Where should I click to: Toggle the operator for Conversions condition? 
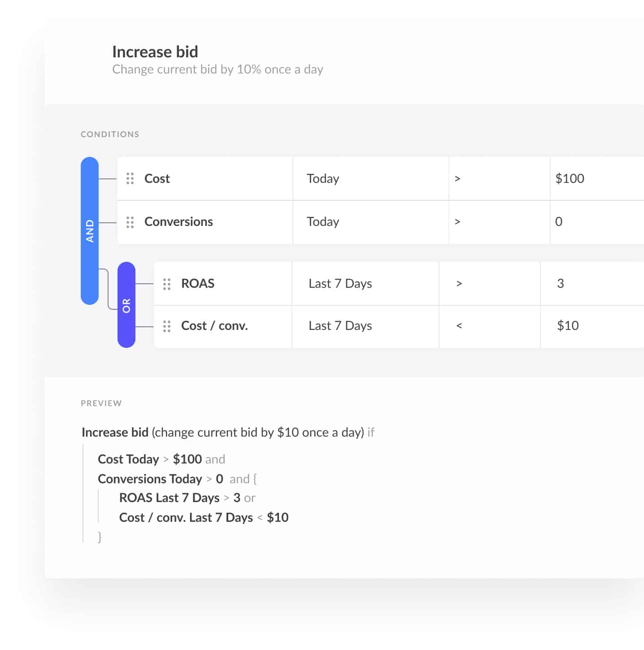click(x=458, y=221)
